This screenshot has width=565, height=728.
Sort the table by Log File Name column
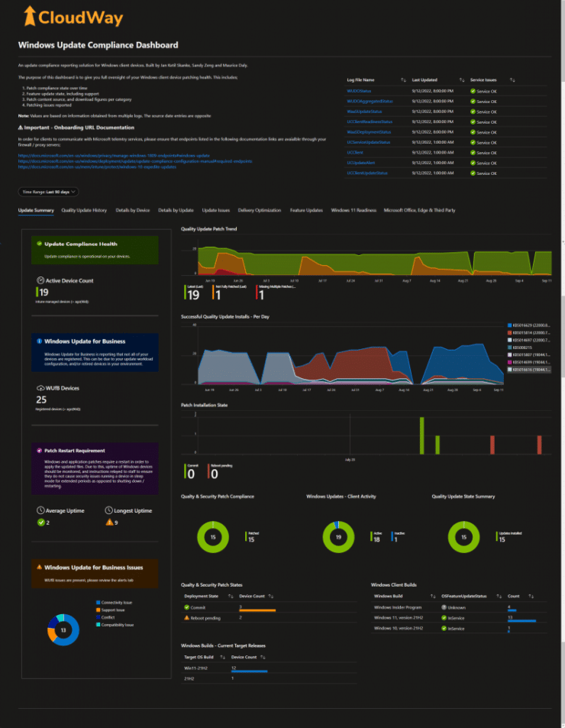point(403,80)
